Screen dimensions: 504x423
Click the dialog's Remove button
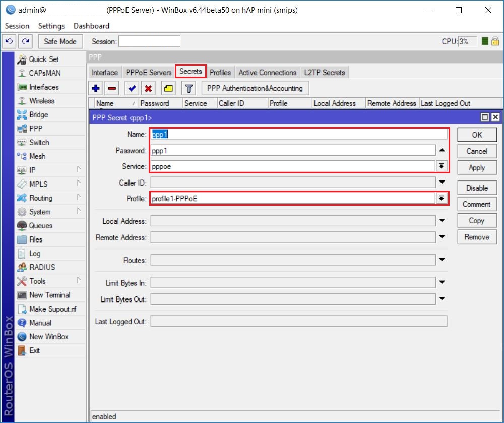[x=477, y=237]
